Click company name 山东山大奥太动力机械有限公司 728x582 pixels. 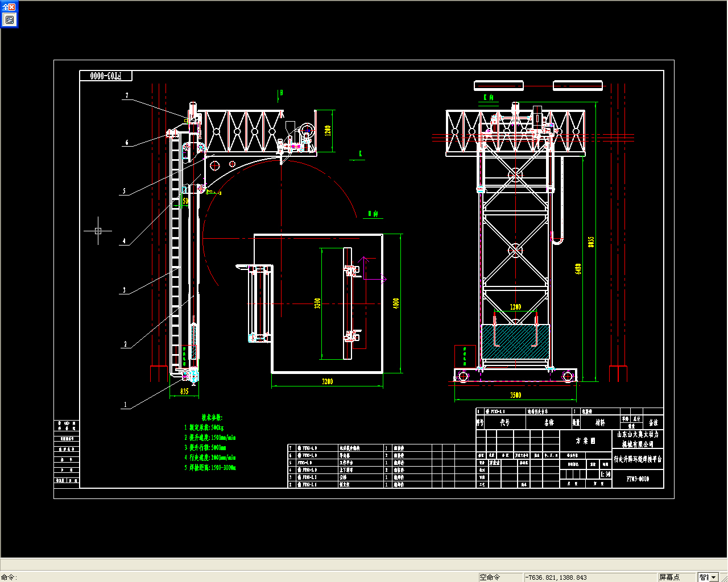tap(638, 439)
